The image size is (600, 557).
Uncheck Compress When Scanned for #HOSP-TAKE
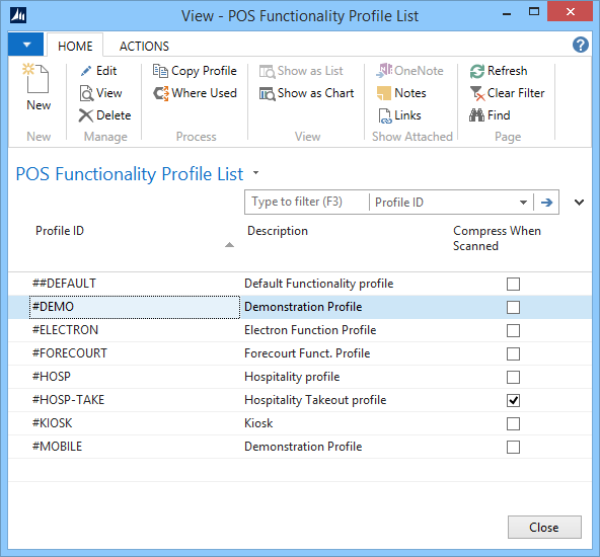click(x=514, y=400)
